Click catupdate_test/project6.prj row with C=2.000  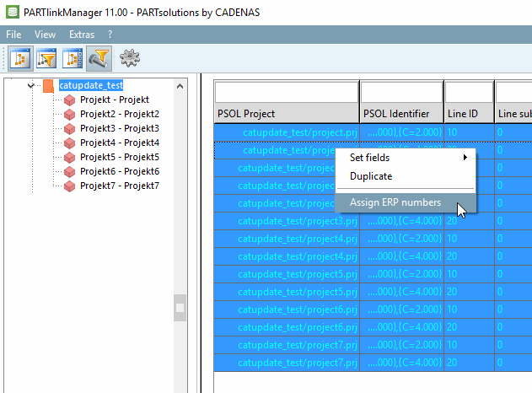pyautogui.click(x=373, y=310)
